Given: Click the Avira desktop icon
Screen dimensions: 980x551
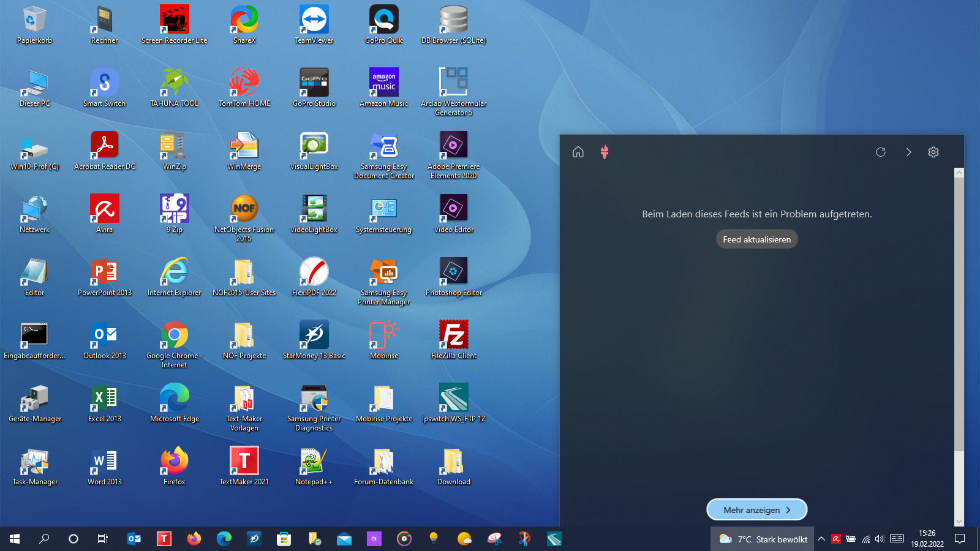Looking at the screenshot, I should [104, 209].
